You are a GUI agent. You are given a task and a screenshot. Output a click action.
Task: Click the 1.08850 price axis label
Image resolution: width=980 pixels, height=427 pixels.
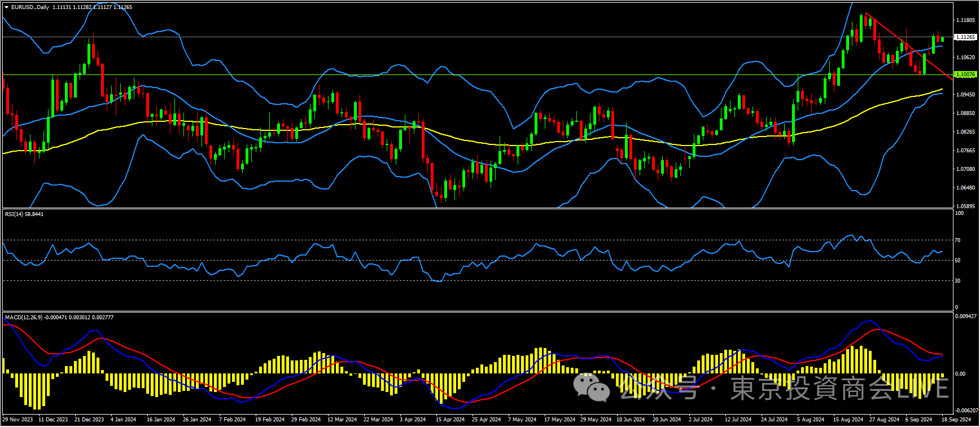point(965,113)
